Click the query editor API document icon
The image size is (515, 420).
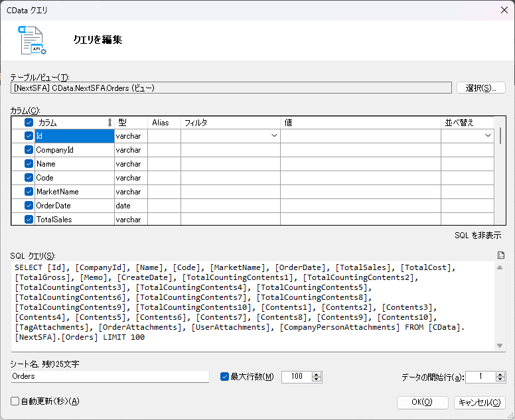point(32,40)
